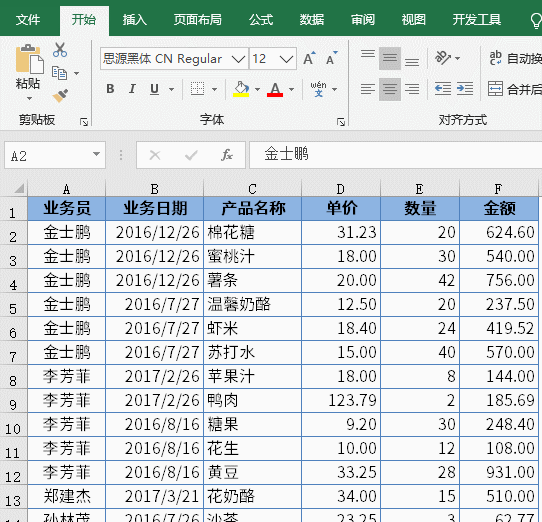Decrease indent
The height and width of the screenshot is (522, 542).
coord(443,89)
